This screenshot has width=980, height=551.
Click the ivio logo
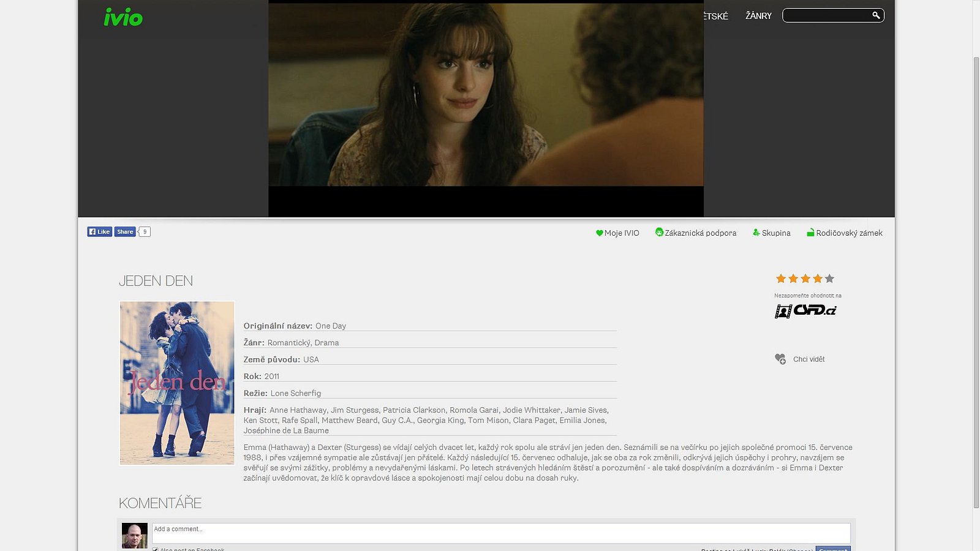(x=123, y=17)
